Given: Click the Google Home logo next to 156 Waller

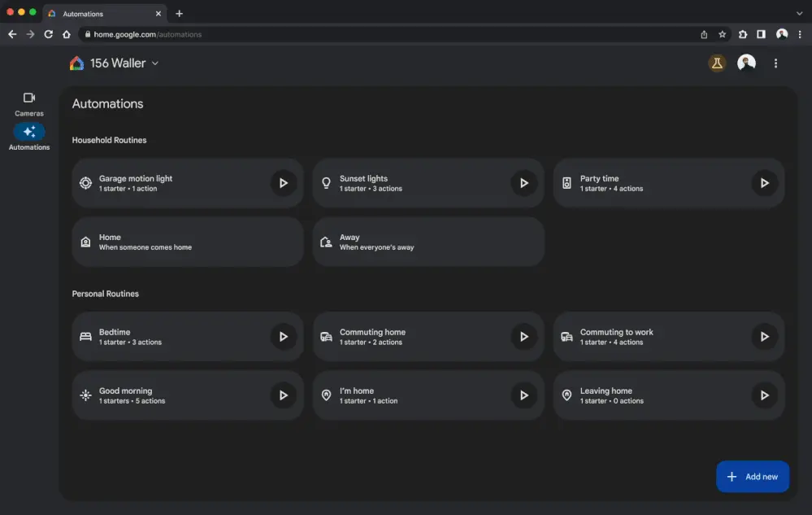Looking at the screenshot, I should pos(77,63).
